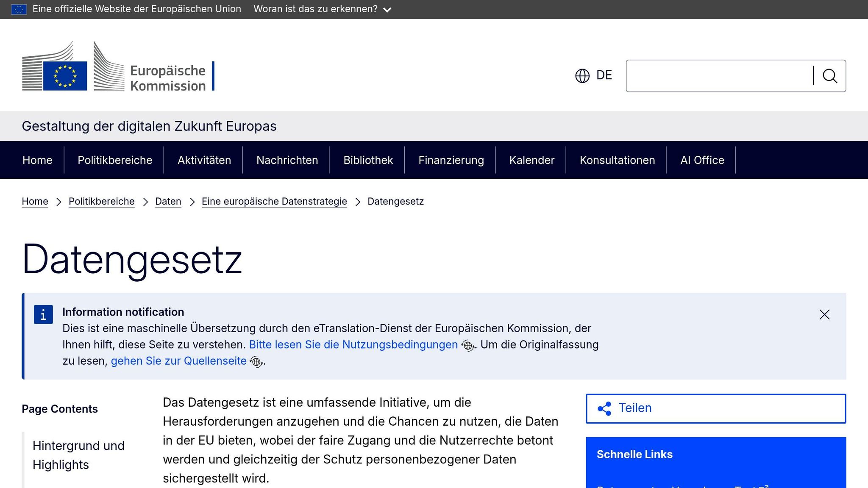Click 'Gestaltung der digitalen Zukunft Europas' site title
868x488 pixels.
pos(149,126)
